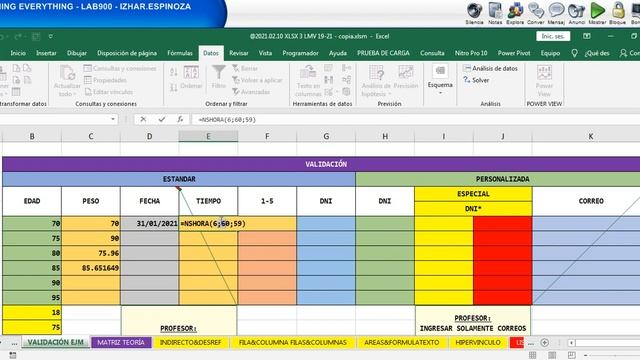Viewport: 640px width, 360px height.
Task: Open the Fórmulas ribbon tab
Action: (x=180, y=53)
